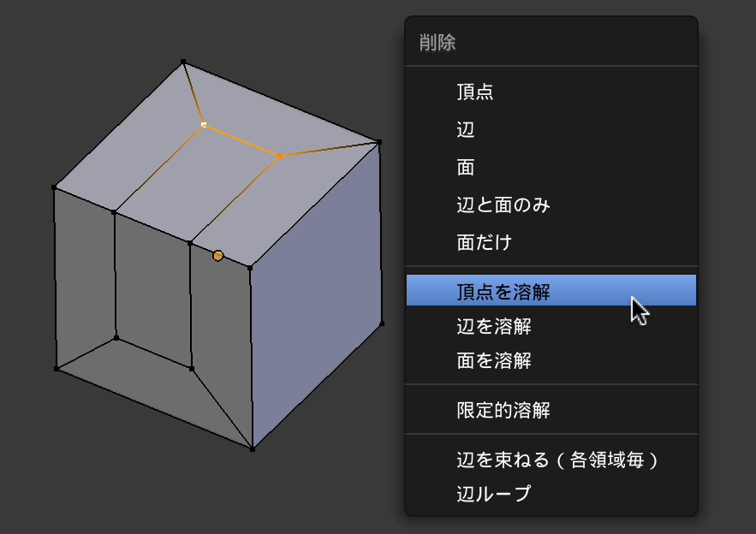Screen dimensions: 756x534
Task: Click the cube's leftmost upper corner vertex
Action: pyautogui.click(x=54, y=187)
